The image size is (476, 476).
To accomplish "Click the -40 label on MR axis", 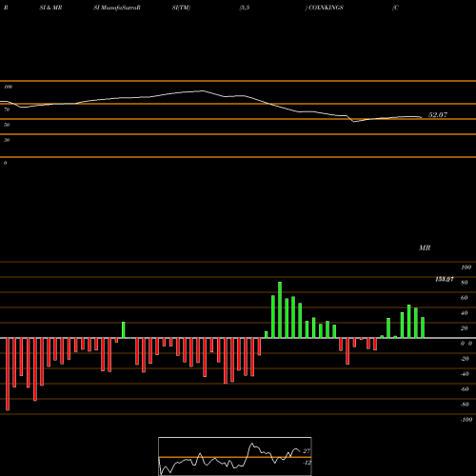I will (x=465, y=374).
